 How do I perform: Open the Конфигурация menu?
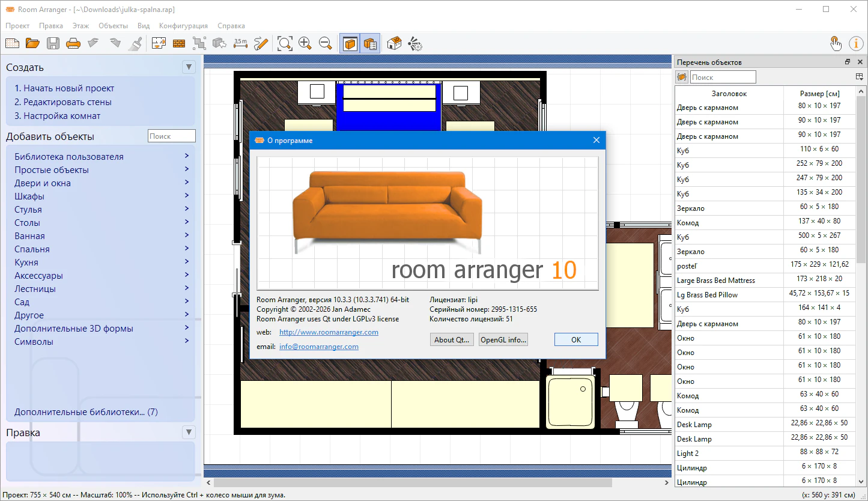[183, 26]
